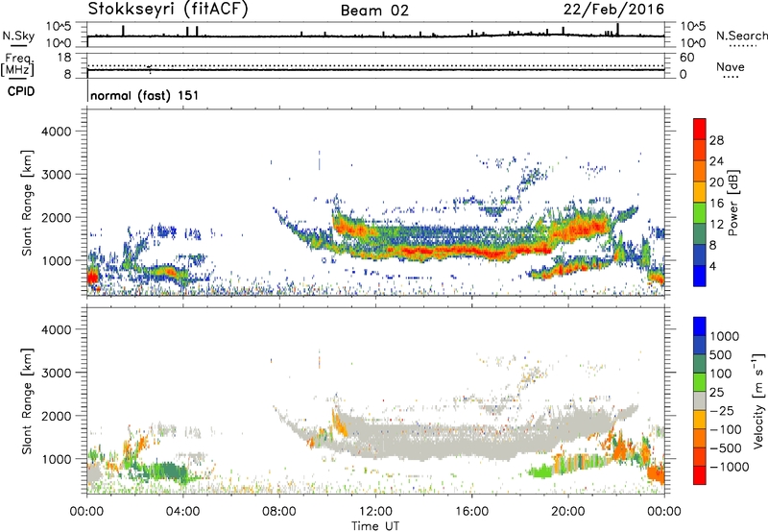Select the N.Sky legend label

point(18,36)
